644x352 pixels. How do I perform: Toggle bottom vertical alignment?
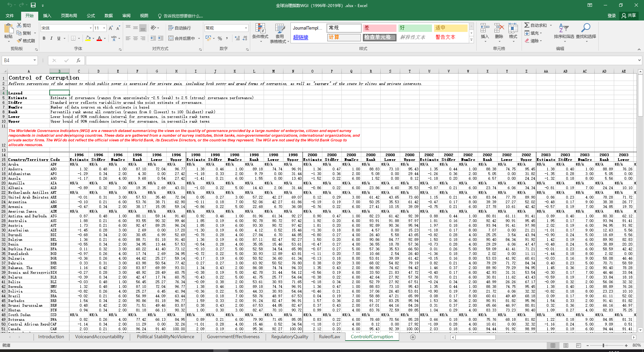(143, 28)
